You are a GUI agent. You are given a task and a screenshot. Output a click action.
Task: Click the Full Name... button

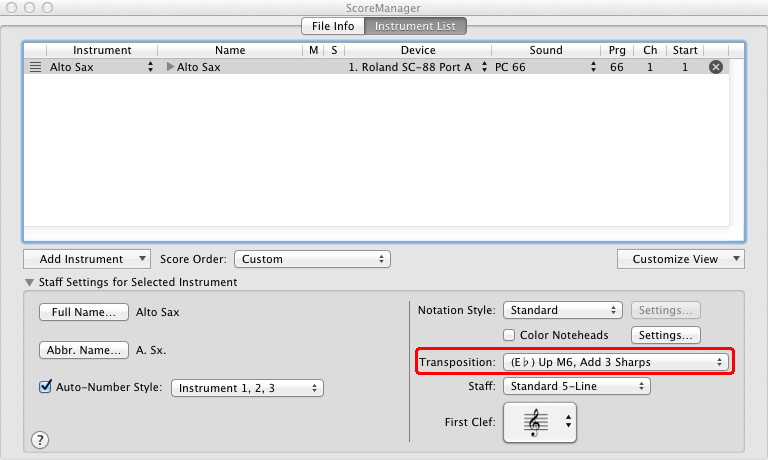[84, 312]
